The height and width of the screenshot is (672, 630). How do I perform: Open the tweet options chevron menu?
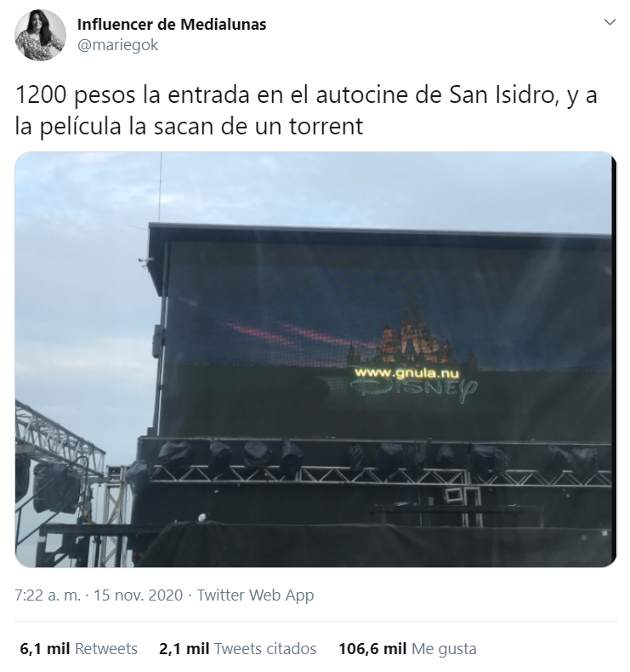pyautogui.click(x=610, y=22)
